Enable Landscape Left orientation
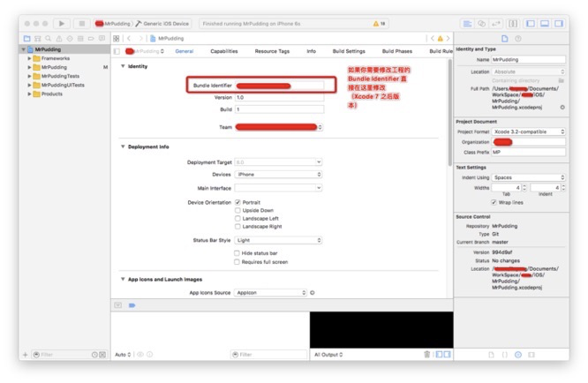The width and height of the screenshot is (588, 383). coord(237,219)
